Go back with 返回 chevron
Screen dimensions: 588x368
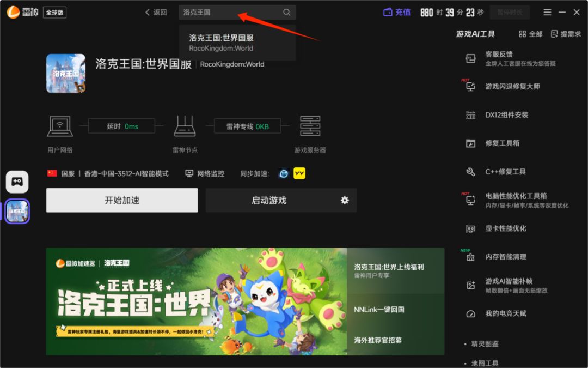156,13
